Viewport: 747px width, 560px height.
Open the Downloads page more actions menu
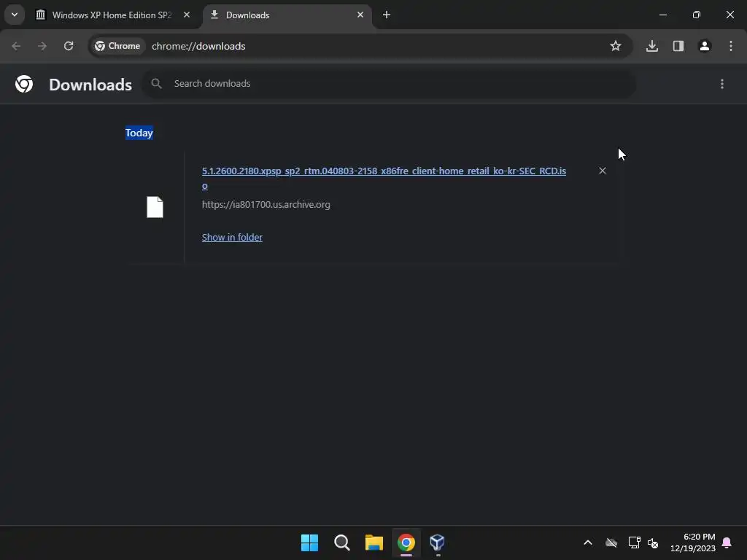pos(722,84)
